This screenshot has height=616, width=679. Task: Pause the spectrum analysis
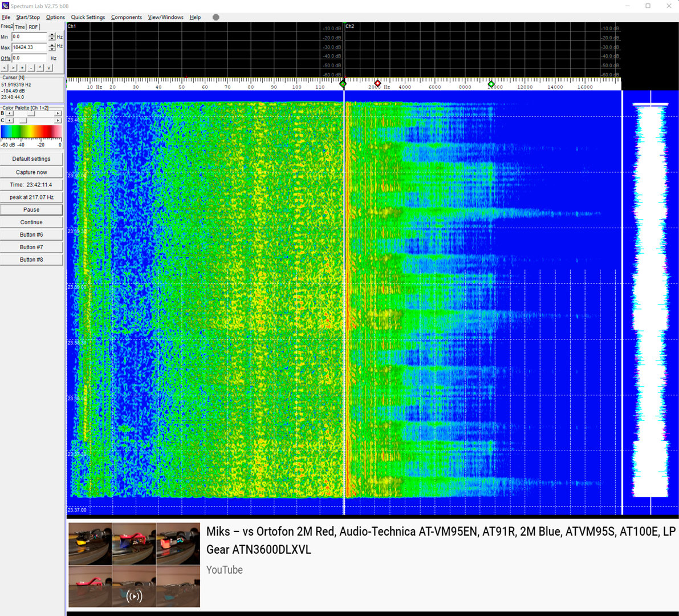click(x=31, y=210)
